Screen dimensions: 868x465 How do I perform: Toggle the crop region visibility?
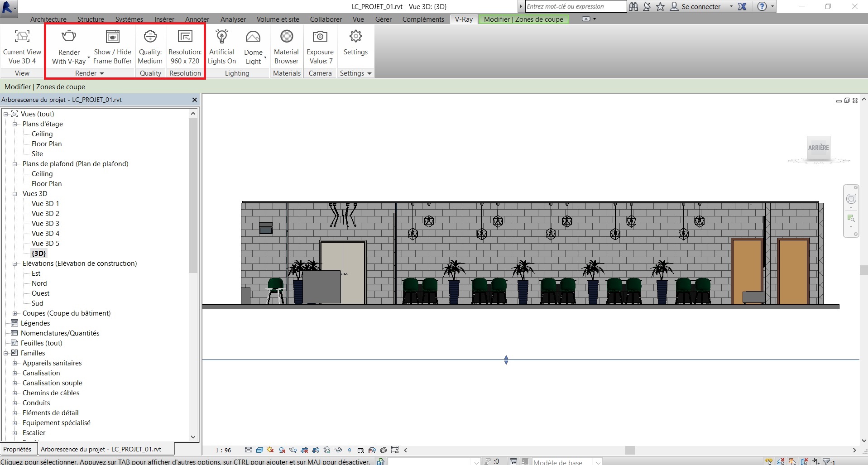[x=316, y=451]
